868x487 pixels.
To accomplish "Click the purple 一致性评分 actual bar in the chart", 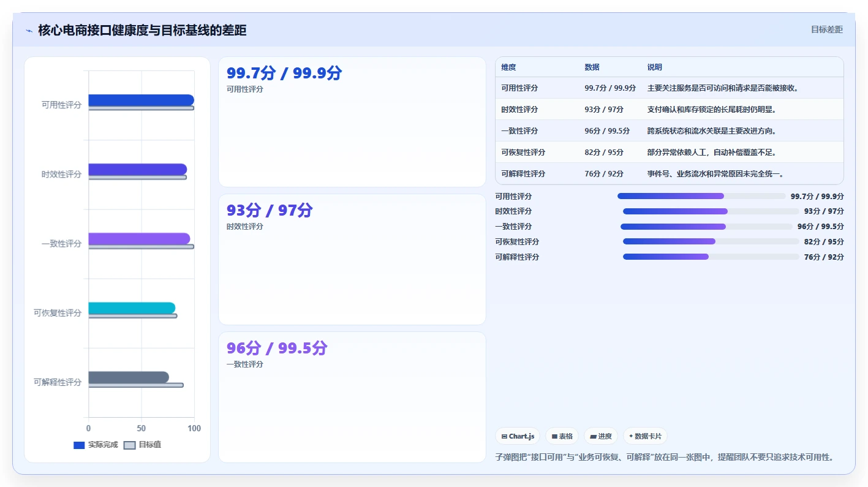I will 139,239.
